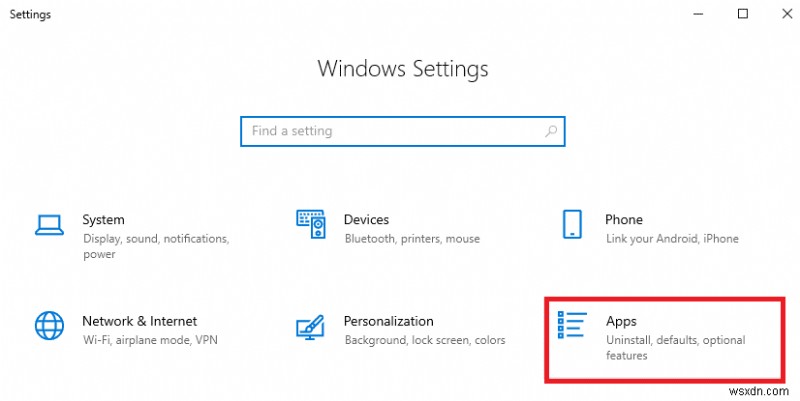Click the Apps list icon

572,326
